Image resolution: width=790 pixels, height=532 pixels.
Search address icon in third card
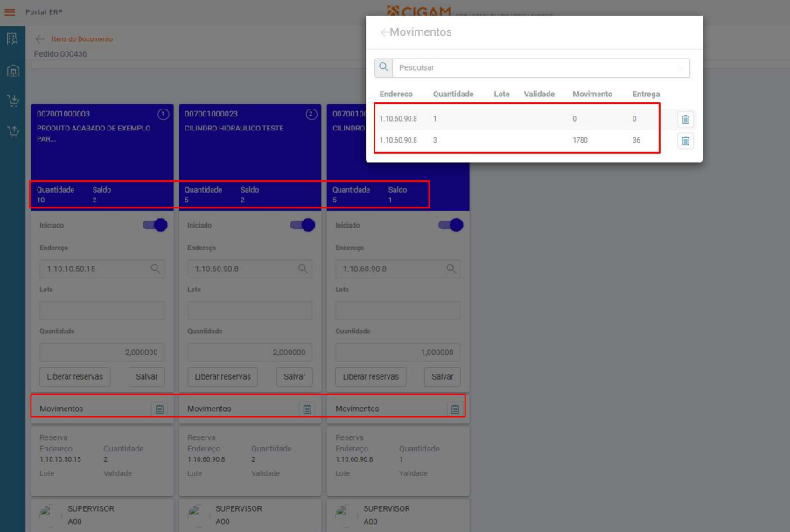click(x=451, y=269)
